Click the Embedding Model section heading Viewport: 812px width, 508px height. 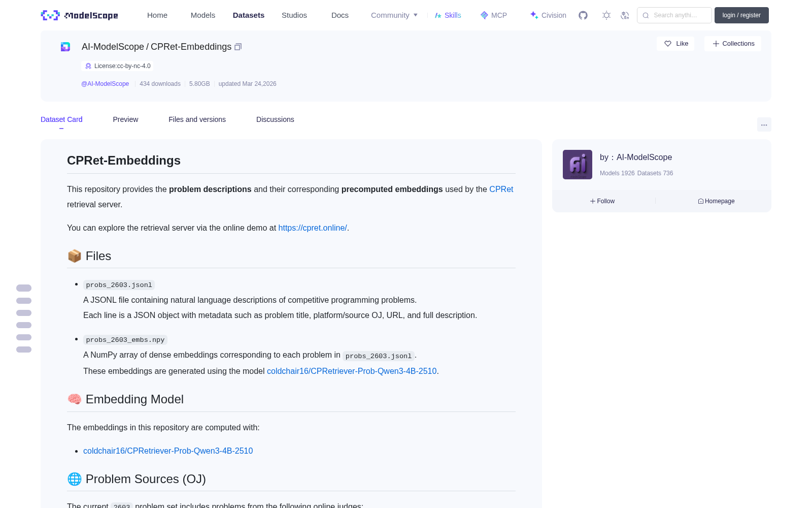point(125,399)
